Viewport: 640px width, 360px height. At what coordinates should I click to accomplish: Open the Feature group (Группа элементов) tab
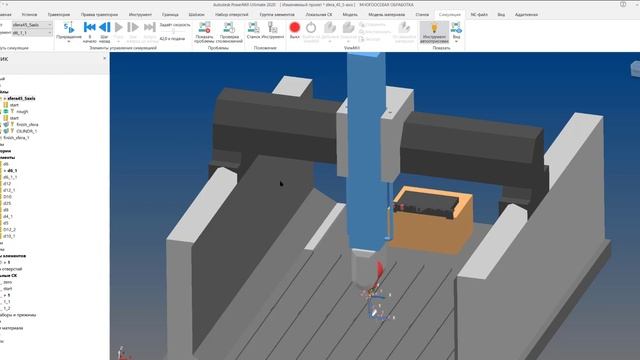[277, 15]
